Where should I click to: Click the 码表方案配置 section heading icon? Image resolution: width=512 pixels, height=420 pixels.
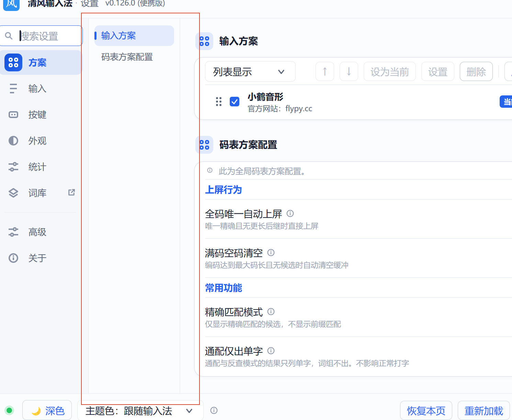tap(204, 145)
